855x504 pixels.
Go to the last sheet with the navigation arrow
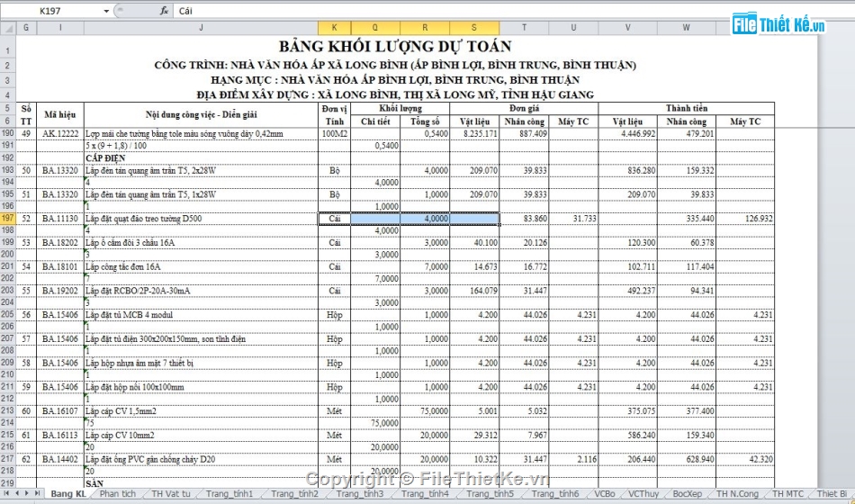pyautogui.click(x=37, y=493)
